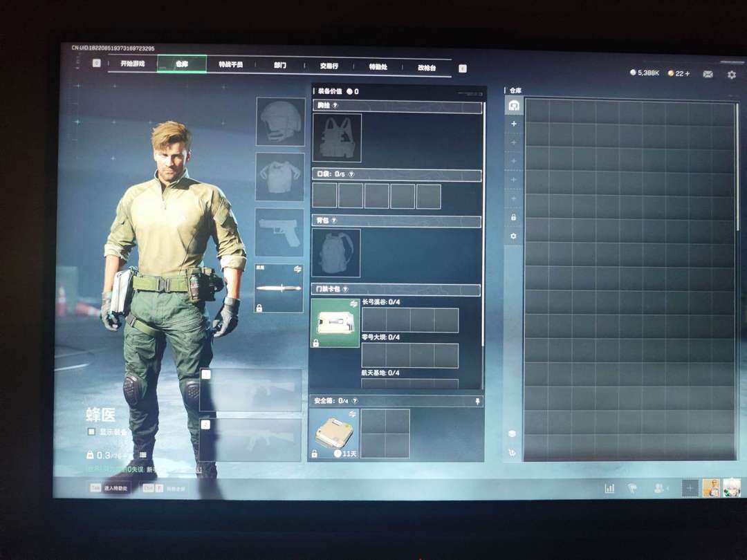Switch to the 特战干员 tab

click(x=231, y=64)
